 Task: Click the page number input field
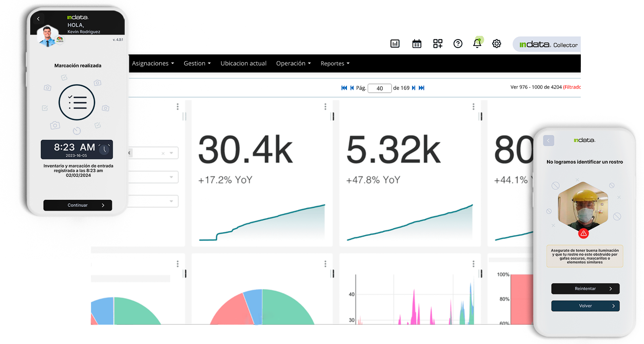pos(380,88)
